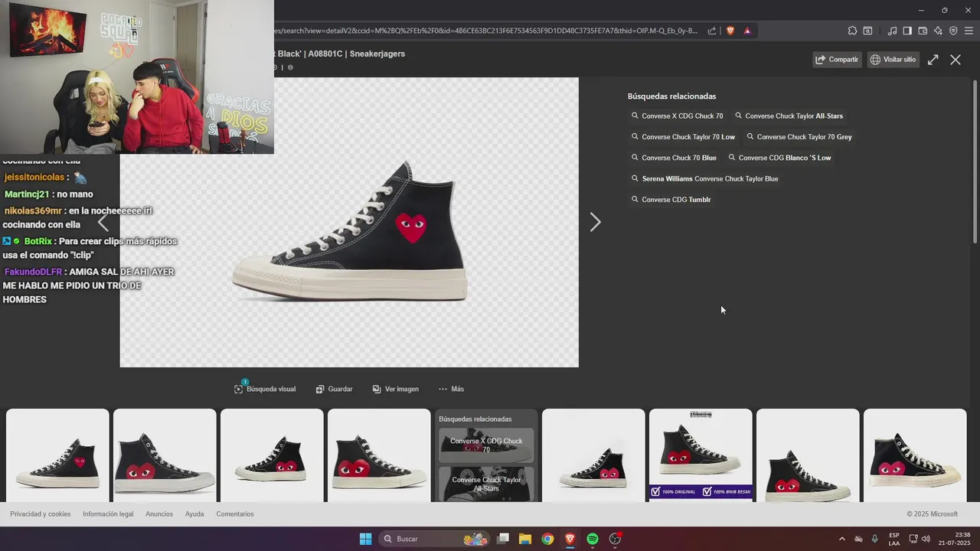Viewport: 980px width, 551px height.
Task: Open Converse X CDG Chuck 70 related card
Action: click(x=486, y=445)
